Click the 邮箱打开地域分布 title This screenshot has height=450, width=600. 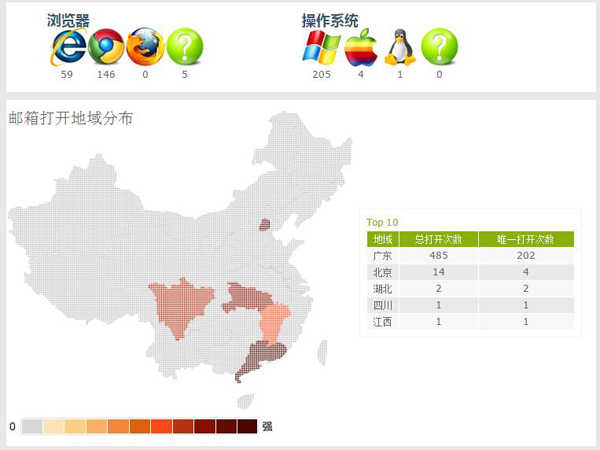(x=71, y=118)
